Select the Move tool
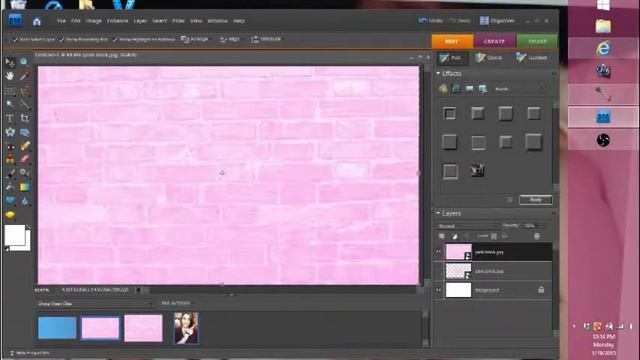This screenshot has height=360, width=640. click(10, 62)
